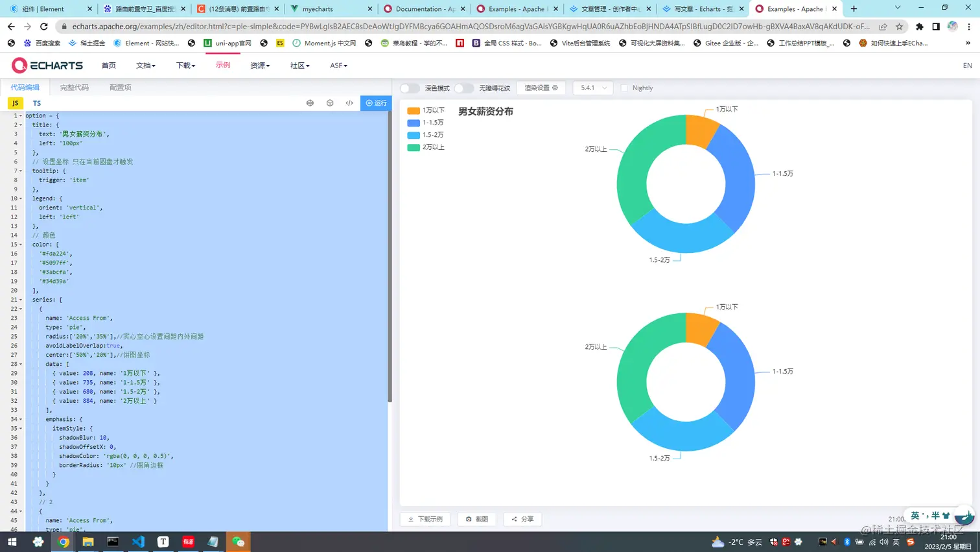Close the myecharts browser tab
This screenshot has width=980, height=552.
pyautogui.click(x=370, y=9)
